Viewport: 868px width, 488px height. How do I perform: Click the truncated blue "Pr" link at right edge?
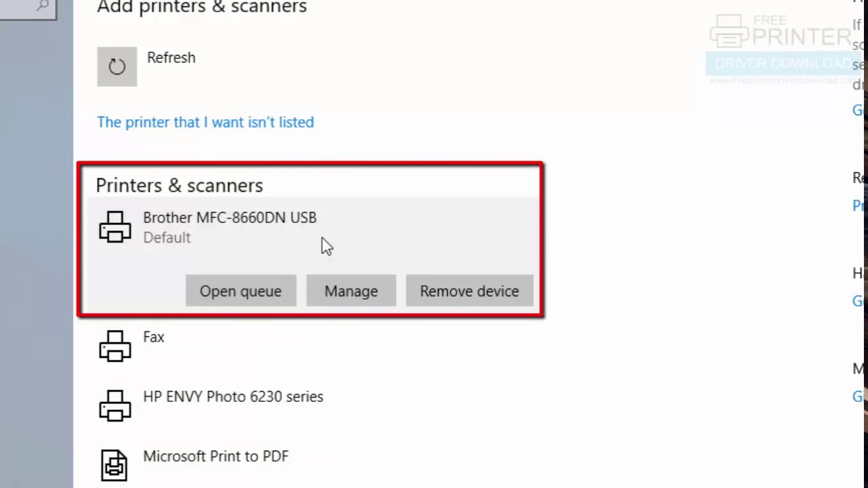pos(858,206)
